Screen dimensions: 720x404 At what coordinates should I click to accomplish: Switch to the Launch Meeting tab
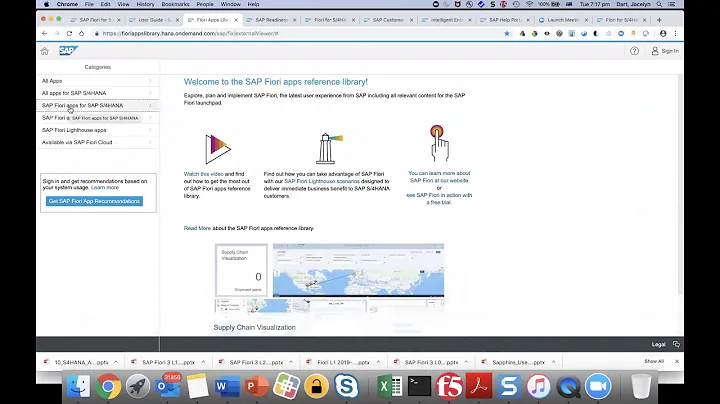coord(563,20)
